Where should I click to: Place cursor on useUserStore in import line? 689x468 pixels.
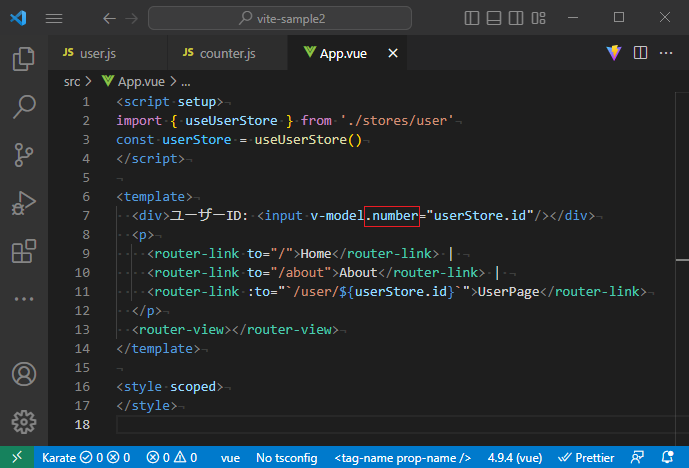tap(231, 120)
